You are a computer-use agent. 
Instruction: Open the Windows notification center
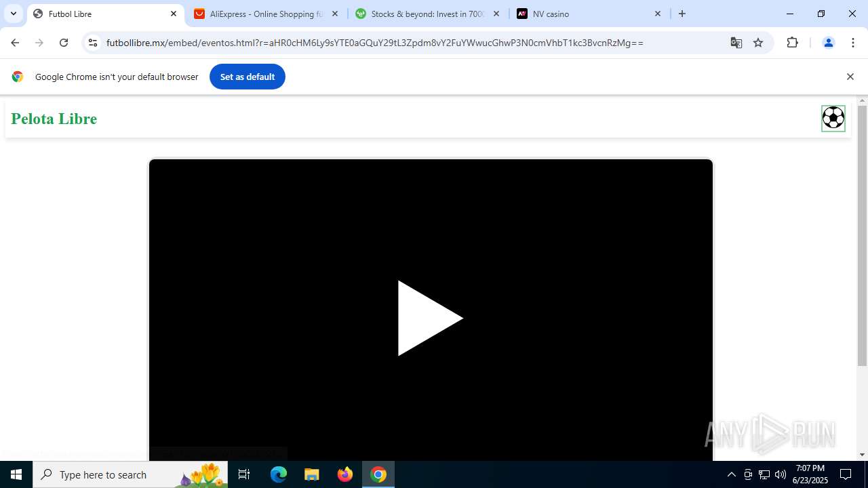click(846, 474)
